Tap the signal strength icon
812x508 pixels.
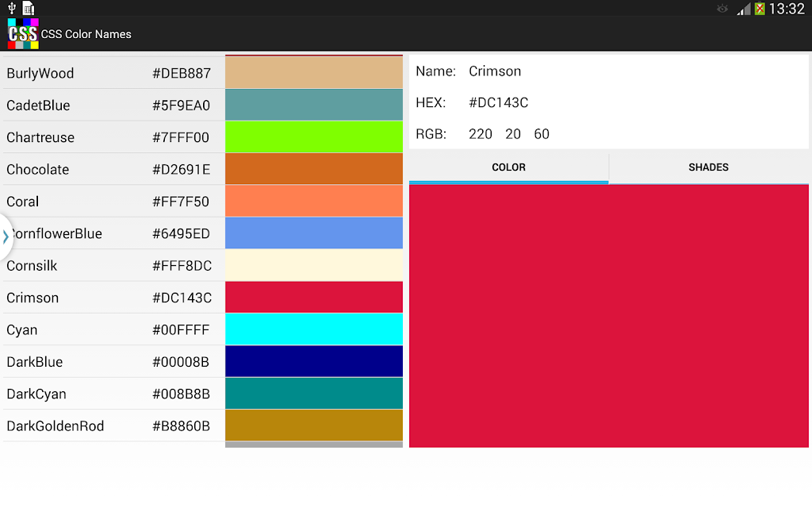pos(744,9)
